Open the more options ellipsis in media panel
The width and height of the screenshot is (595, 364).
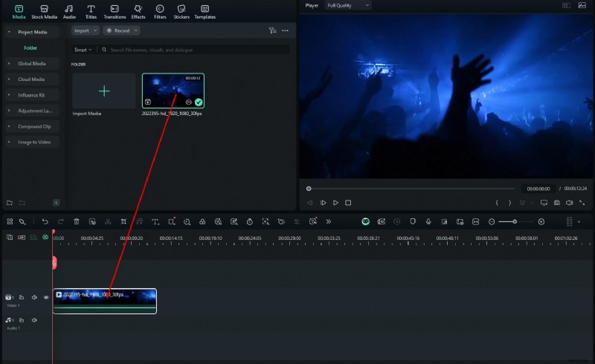285,30
